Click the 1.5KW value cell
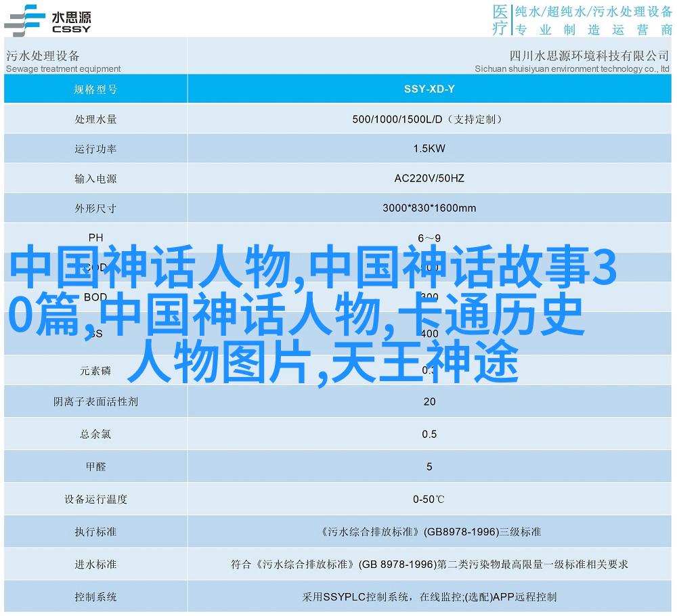Screen dimensions: 677x616 point(429,149)
